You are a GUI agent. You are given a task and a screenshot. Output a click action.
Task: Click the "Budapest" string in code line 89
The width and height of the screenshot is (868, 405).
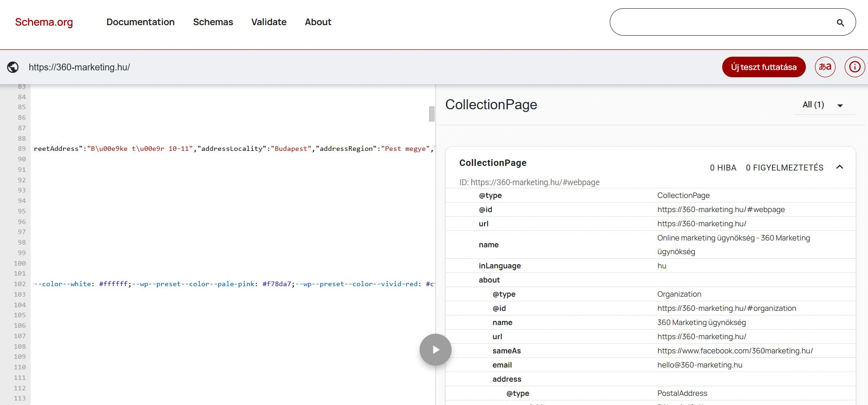pos(291,149)
